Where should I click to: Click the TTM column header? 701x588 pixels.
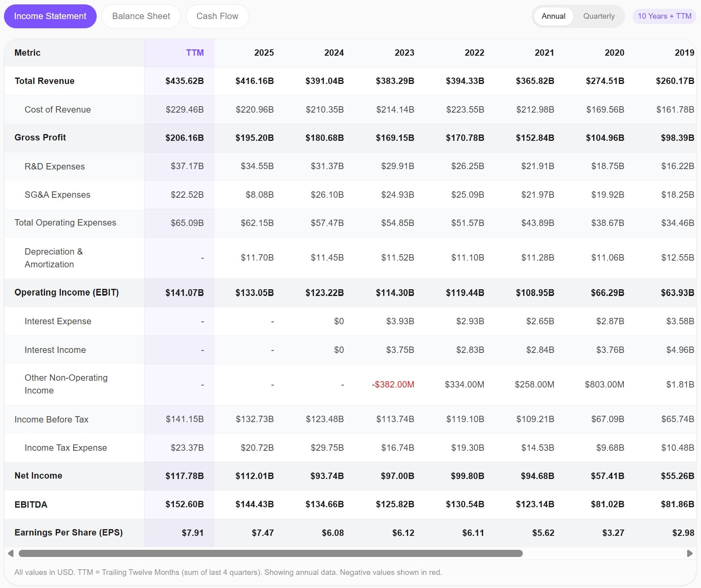(195, 52)
